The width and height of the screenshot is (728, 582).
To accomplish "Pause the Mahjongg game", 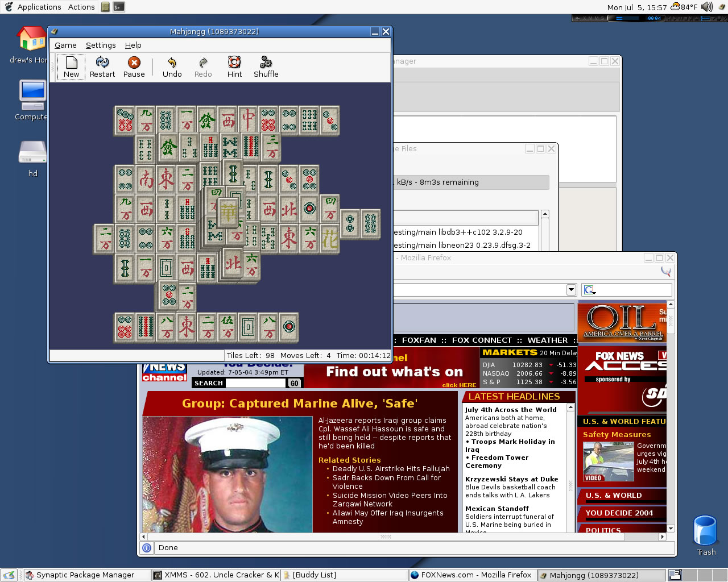I will click(x=134, y=67).
